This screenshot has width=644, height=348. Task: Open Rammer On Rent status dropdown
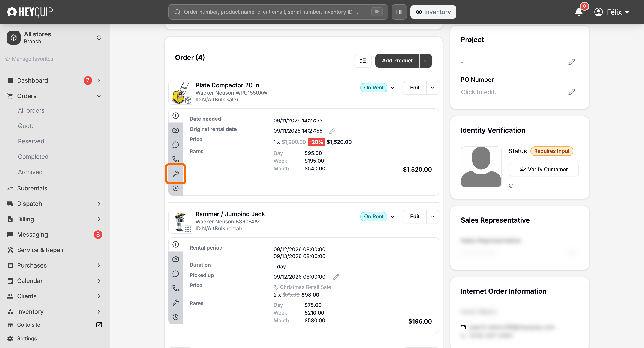[x=392, y=217]
